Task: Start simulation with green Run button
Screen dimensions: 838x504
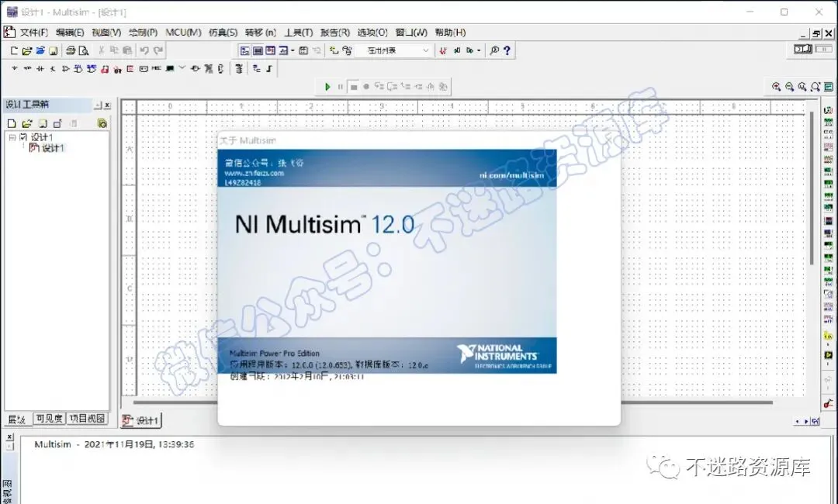Action: pyautogui.click(x=327, y=87)
